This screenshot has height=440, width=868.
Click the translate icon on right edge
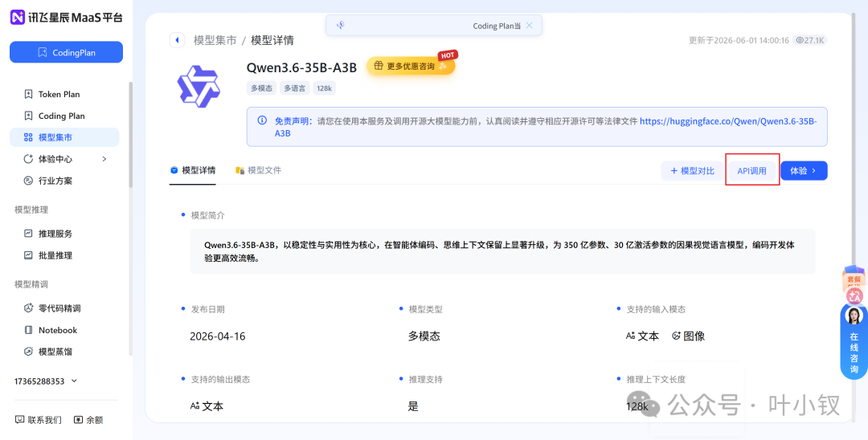[854, 297]
